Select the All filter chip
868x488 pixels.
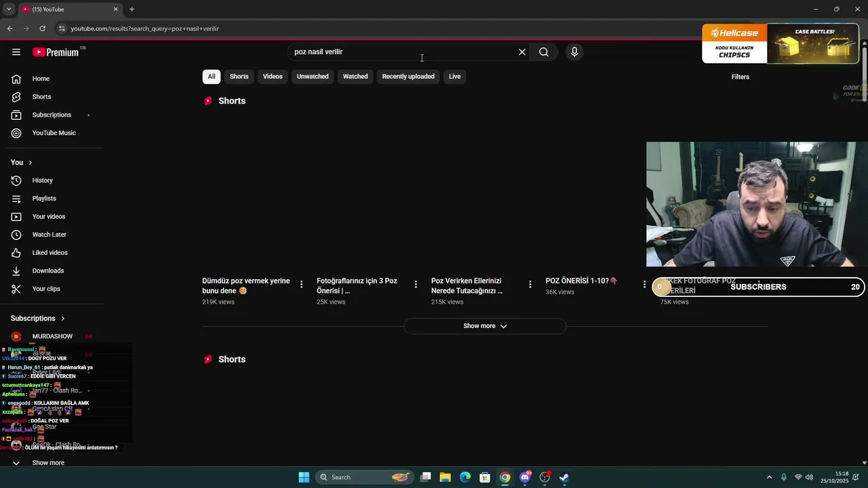pyautogui.click(x=212, y=77)
